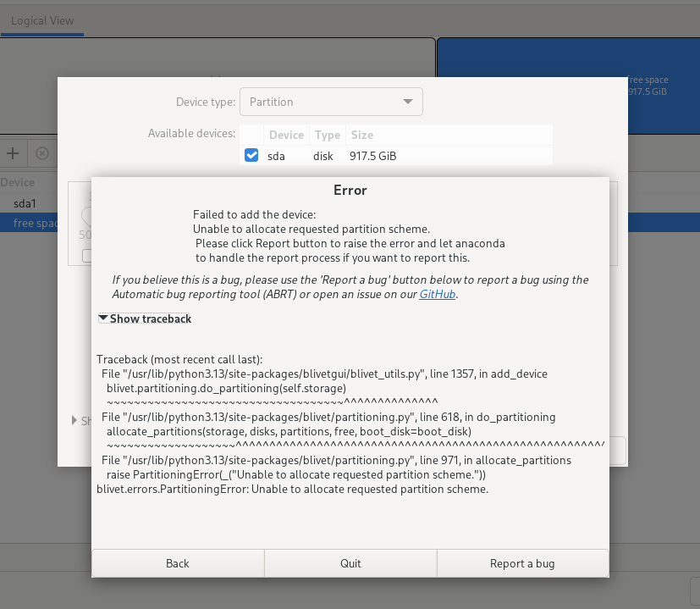This screenshot has width=700, height=609.
Task: Click Report a bug
Action: [x=522, y=562]
